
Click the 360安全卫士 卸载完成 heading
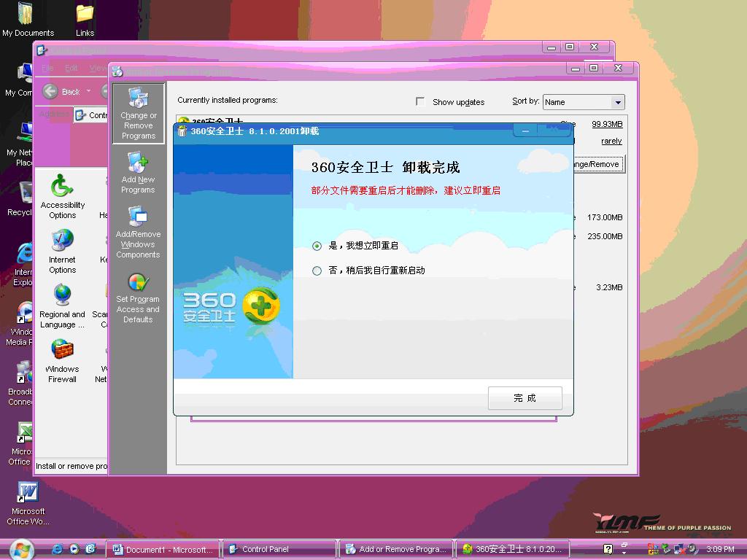[x=385, y=167]
